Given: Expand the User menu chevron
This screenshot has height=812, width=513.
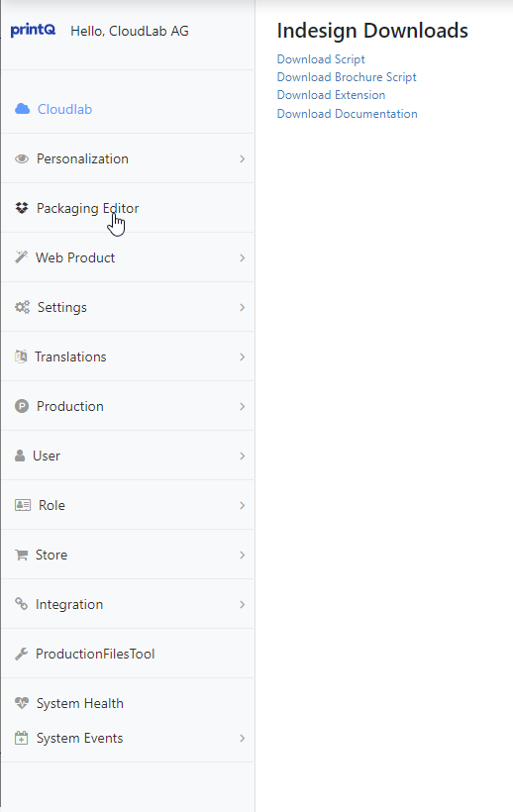Looking at the screenshot, I should pos(243,456).
